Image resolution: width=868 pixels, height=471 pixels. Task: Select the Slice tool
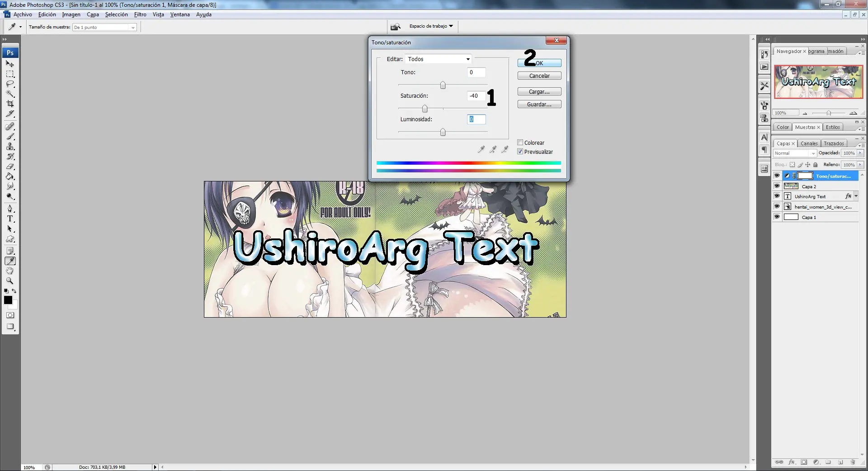pyautogui.click(x=10, y=114)
